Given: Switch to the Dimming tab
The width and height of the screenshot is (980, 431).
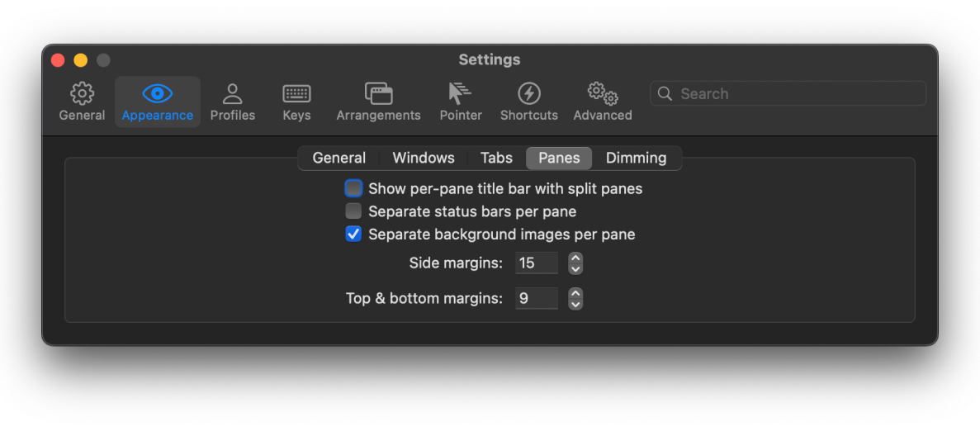Looking at the screenshot, I should pyautogui.click(x=636, y=158).
